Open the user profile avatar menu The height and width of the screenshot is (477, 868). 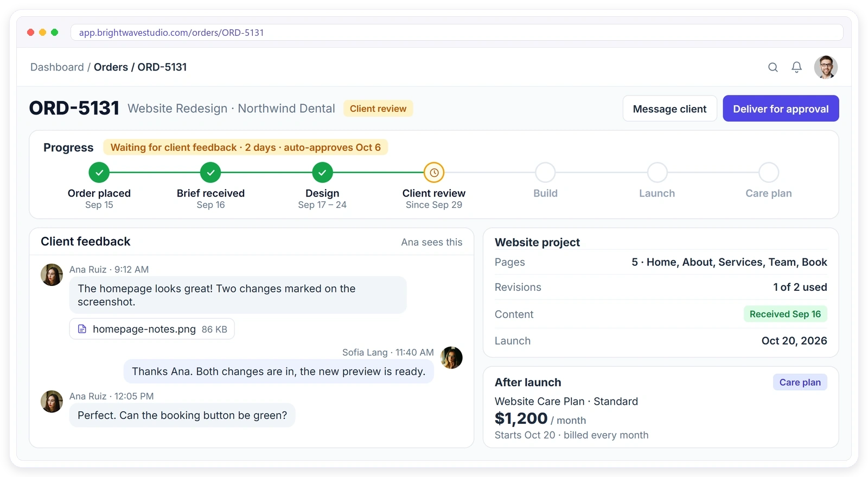(x=826, y=67)
